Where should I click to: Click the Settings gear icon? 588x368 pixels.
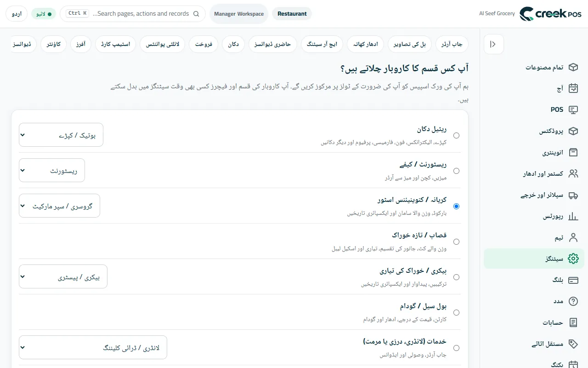pos(573,259)
